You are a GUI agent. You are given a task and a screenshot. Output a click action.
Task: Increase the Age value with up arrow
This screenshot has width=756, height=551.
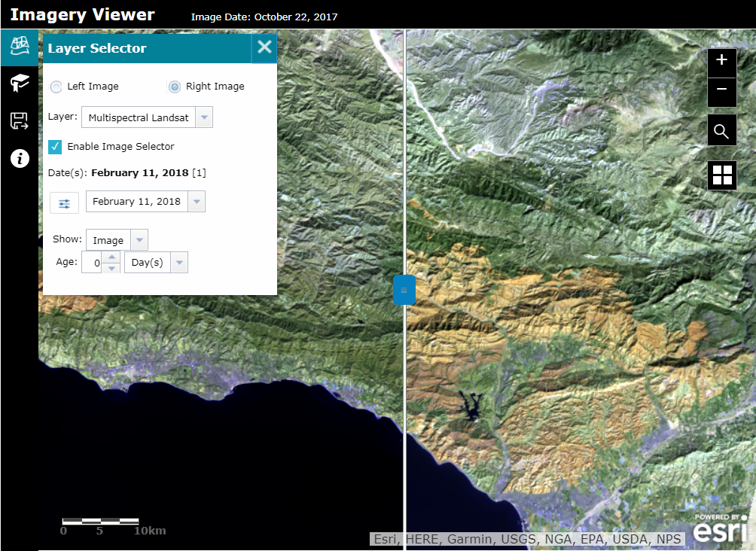(111, 257)
